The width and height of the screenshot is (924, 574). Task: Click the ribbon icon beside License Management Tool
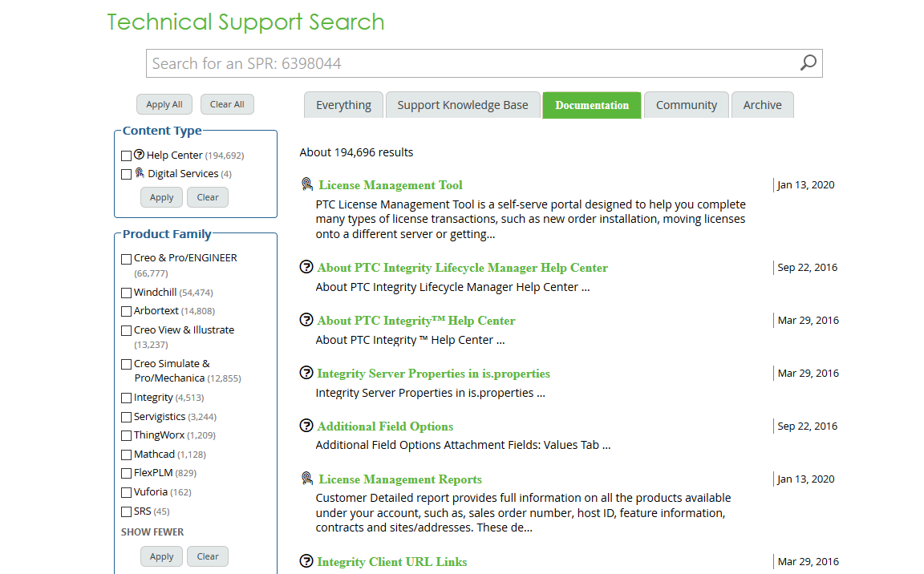(x=306, y=184)
